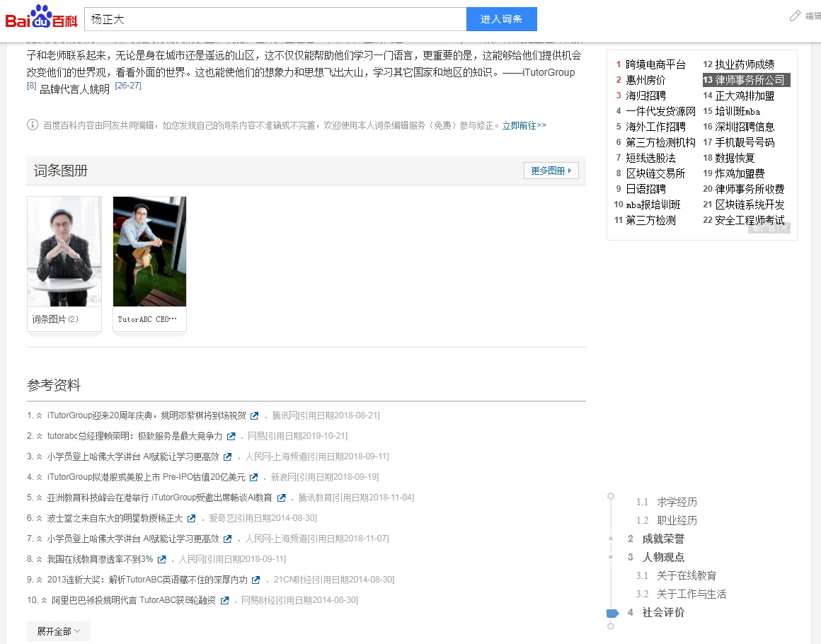
Task: Open reference 波士堂之来自东大的明星教授杨正大
Action: point(115,518)
